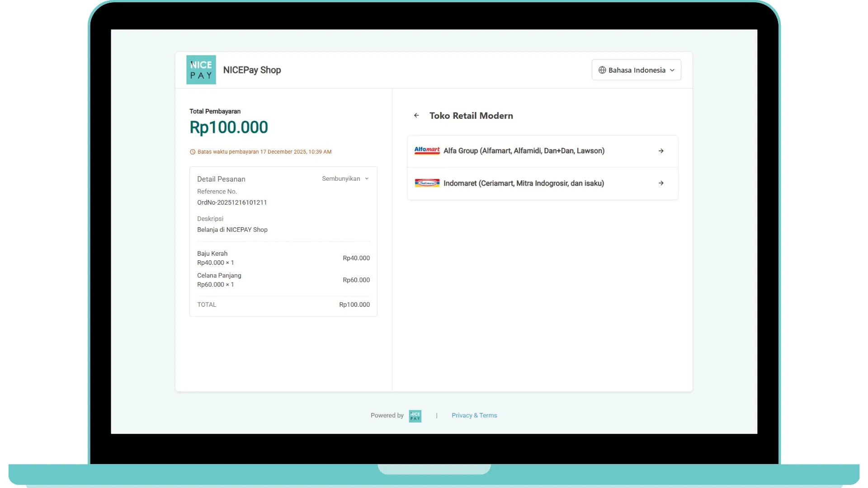Image resolution: width=868 pixels, height=488 pixels.
Task: Click the globe icon in language selector
Action: (x=602, y=70)
